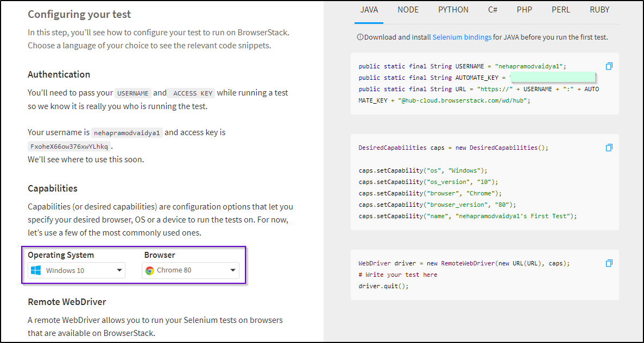Click the copy icon on the USERNAME code snippet
Viewport: 644px width, 343px height.
tap(609, 66)
